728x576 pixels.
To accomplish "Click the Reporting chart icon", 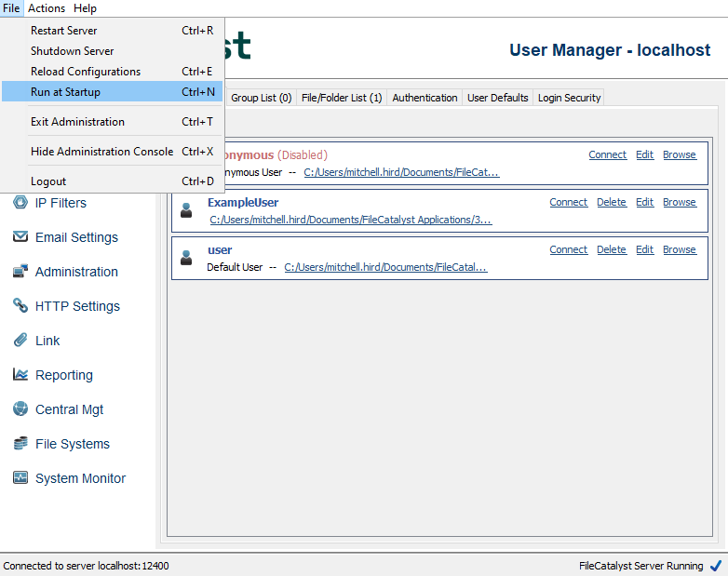I will pyautogui.click(x=20, y=374).
